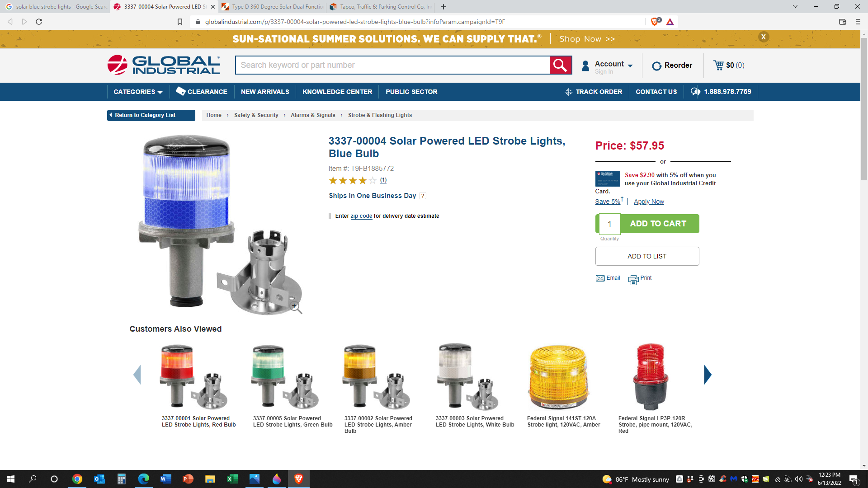
Task: Close the summer solutions banner
Action: click(764, 37)
